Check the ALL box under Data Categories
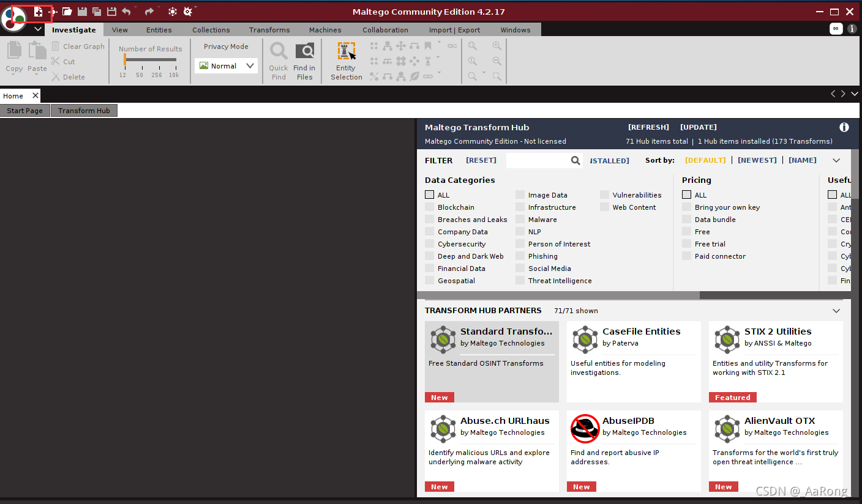862x504 pixels. click(429, 195)
